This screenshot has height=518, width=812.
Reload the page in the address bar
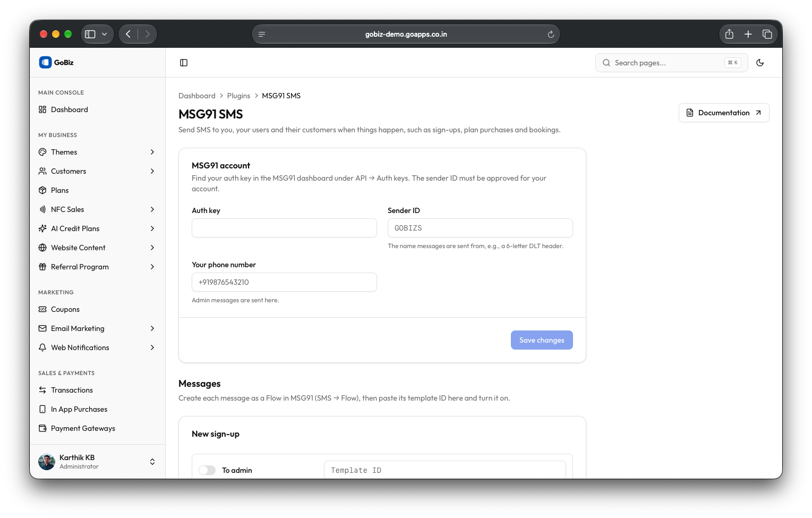tap(551, 35)
